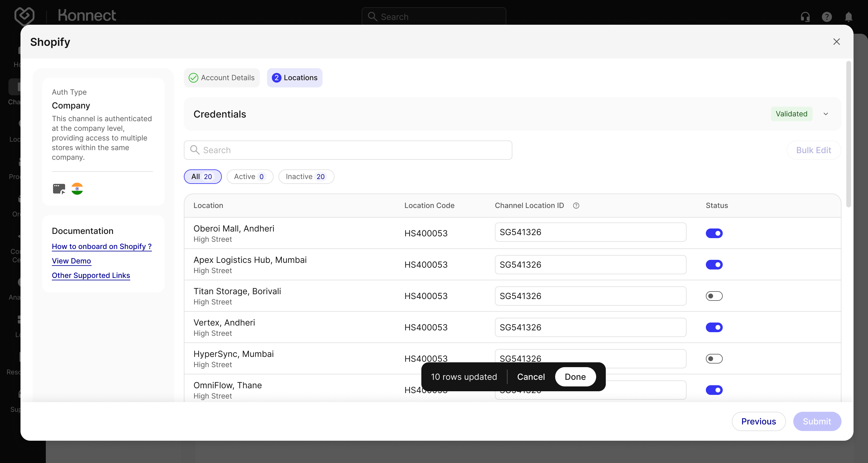Click the 10 rows updated message
This screenshot has width=868, height=463.
pos(464,377)
